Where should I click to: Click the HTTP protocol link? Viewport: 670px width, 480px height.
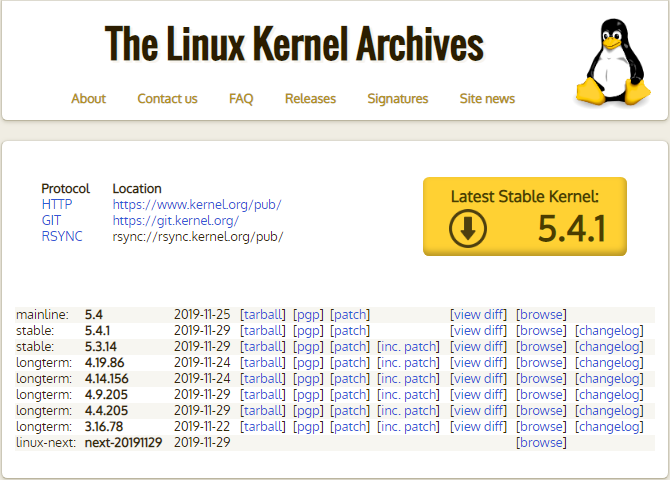(x=57, y=204)
